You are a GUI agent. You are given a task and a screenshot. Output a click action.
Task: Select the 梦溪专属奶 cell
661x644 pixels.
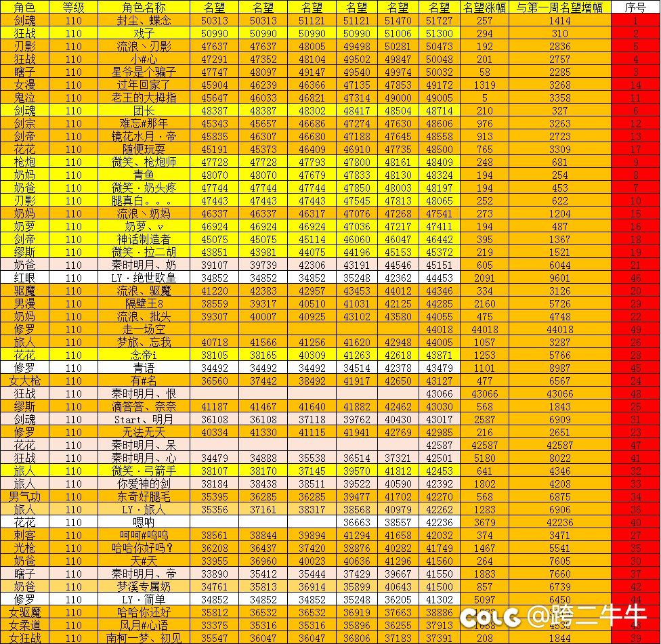tap(144, 586)
